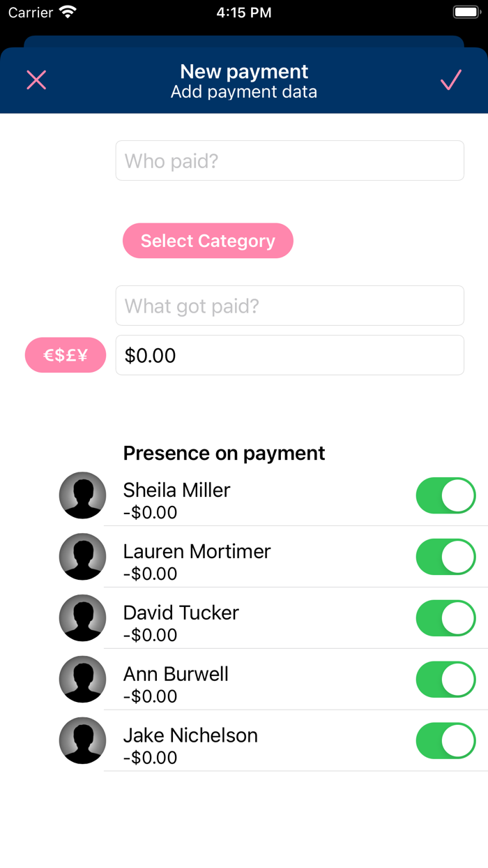Tap the Add payment data subtitle
Viewport: 488px width, 868px height.
point(243,91)
